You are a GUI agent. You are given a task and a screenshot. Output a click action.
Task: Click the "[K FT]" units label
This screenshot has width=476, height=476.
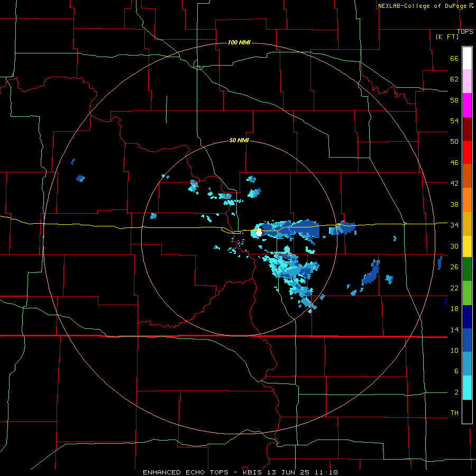(x=447, y=36)
